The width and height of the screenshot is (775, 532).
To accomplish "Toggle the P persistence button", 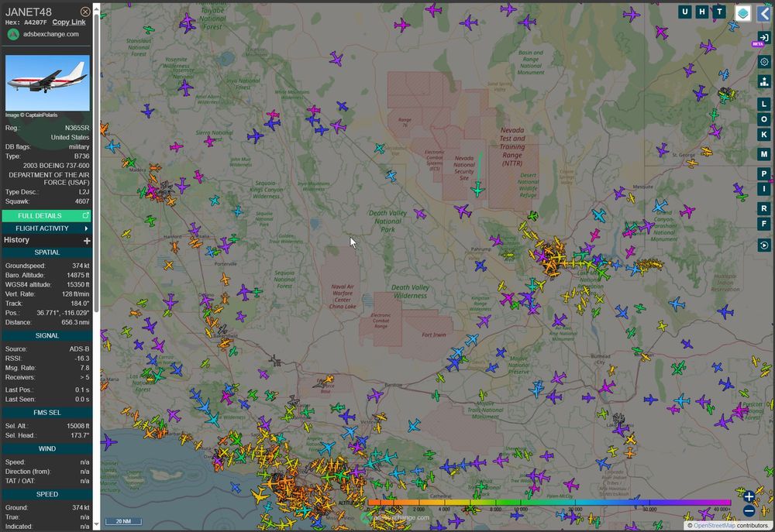I will pyautogui.click(x=764, y=174).
